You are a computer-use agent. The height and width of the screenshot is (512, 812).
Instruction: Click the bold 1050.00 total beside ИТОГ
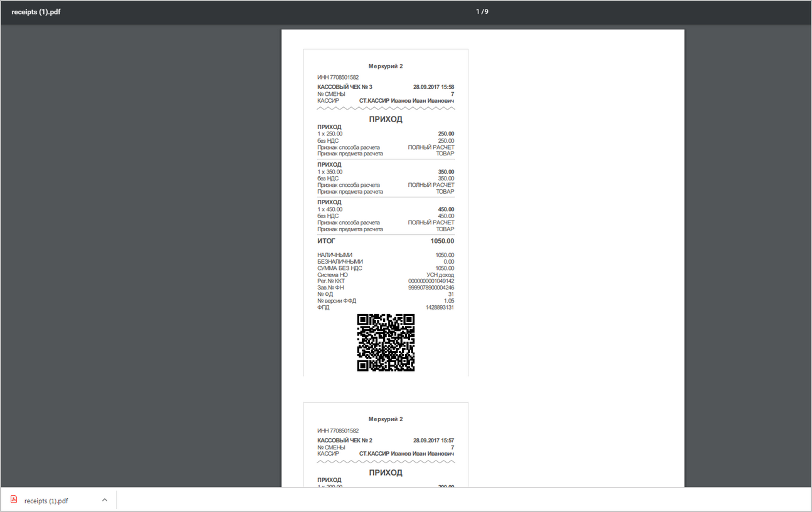442,241
